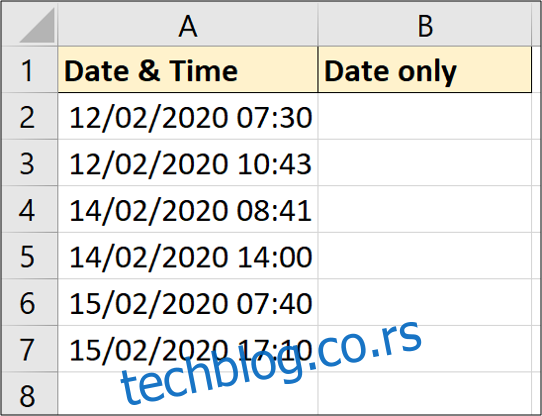542x416 pixels.
Task: Click empty cell A8 below the dates
Action: (x=188, y=394)
